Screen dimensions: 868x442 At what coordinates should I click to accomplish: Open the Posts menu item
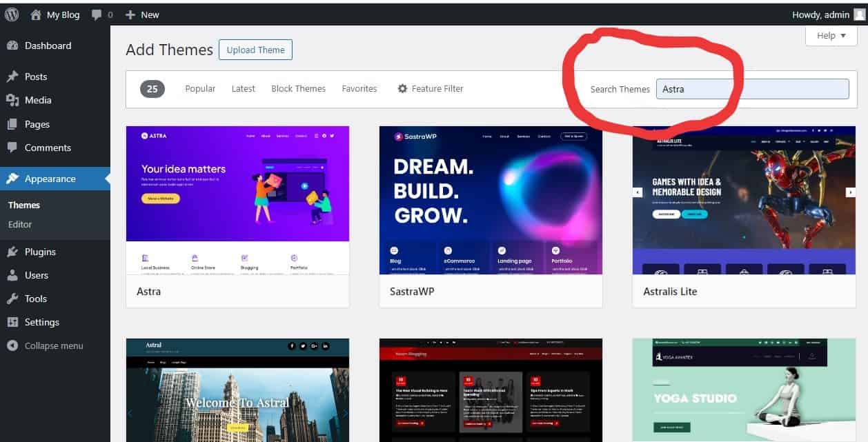click(55, 77)
